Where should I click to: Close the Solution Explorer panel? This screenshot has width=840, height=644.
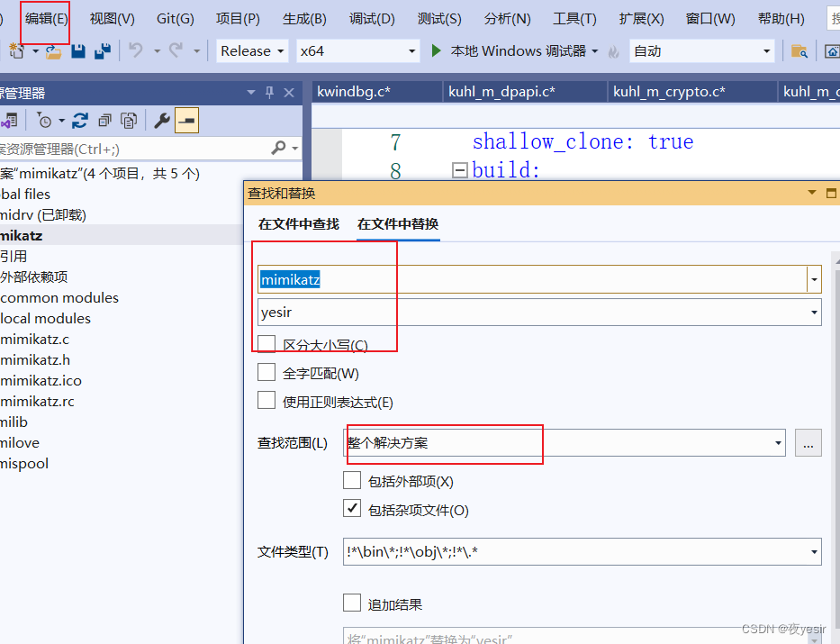(289, 93)
